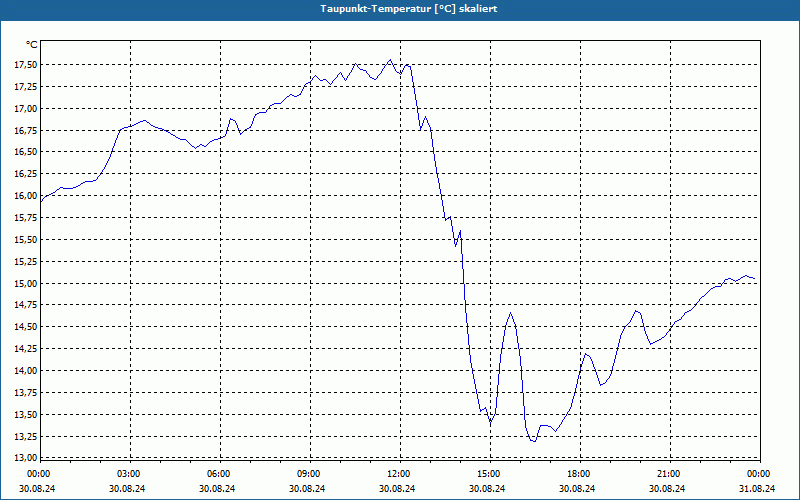800x500 pixels.
Task: Click the 17,00 y-axis value
Action: (26, 109)
